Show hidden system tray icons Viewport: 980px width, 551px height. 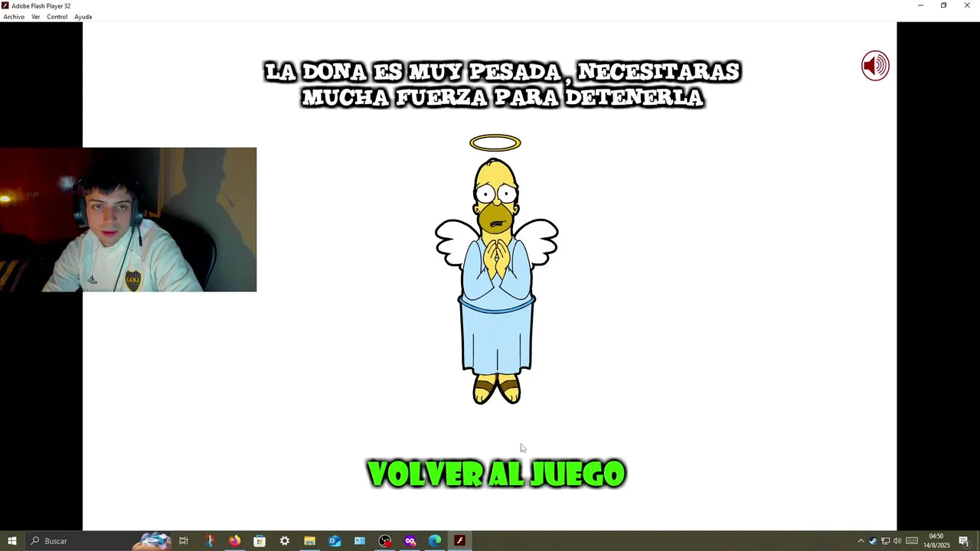pos(861,541)
